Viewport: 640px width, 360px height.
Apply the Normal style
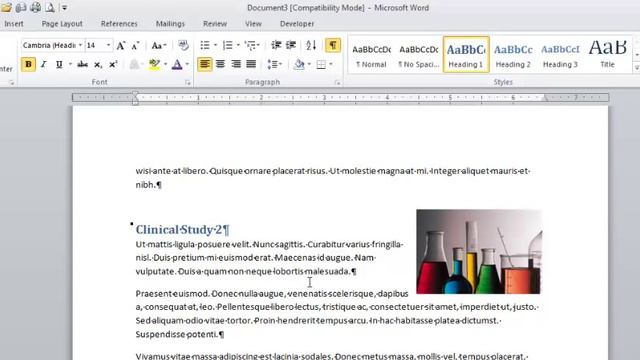tap(371, 55)
